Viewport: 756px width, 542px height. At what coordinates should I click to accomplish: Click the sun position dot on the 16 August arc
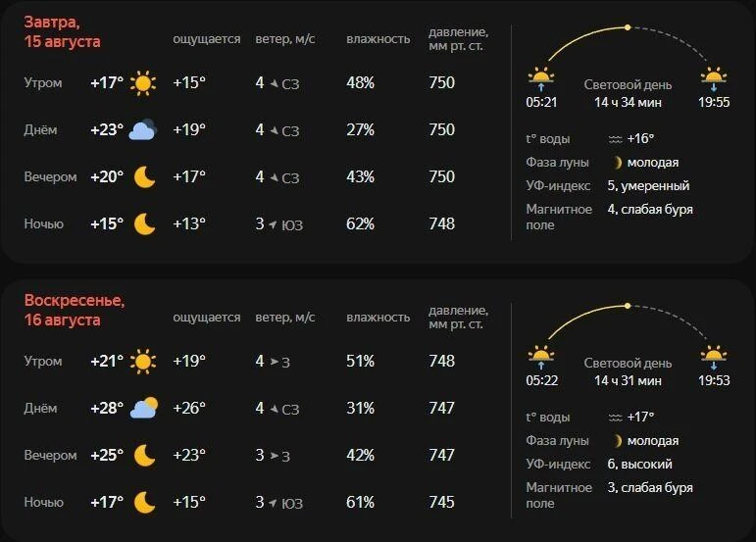click(x=628, y=306)
